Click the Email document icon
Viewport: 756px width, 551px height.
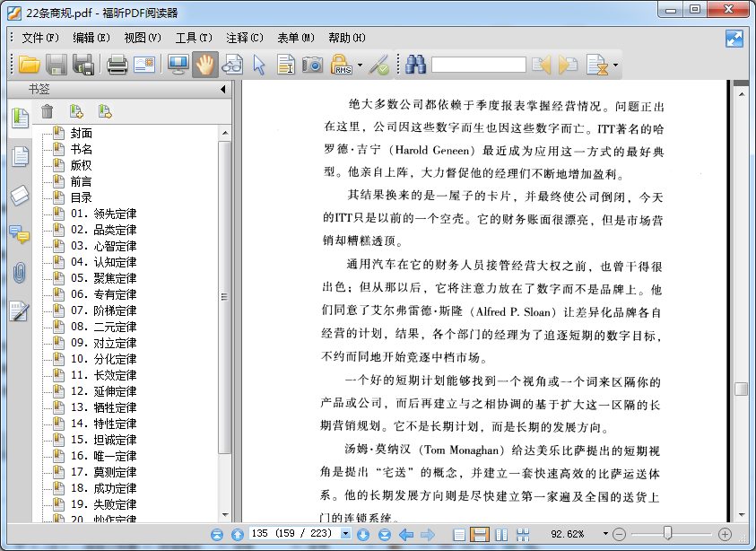tap(144, 65)
